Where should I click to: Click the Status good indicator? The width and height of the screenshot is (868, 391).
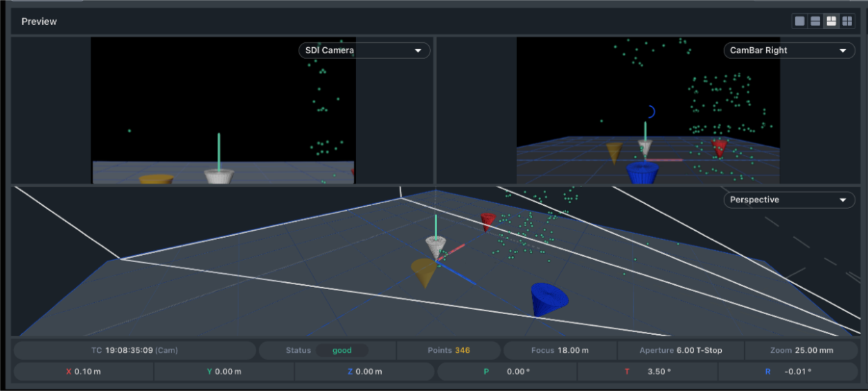(342, 350)
